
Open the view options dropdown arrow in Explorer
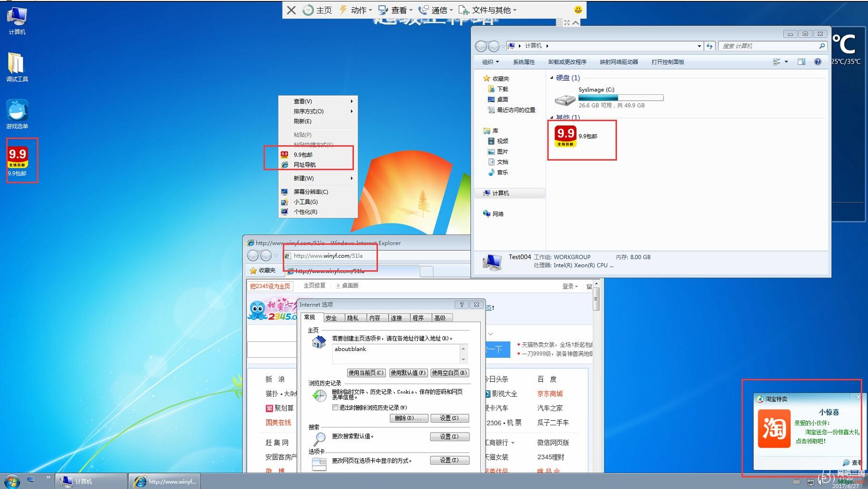786,62
